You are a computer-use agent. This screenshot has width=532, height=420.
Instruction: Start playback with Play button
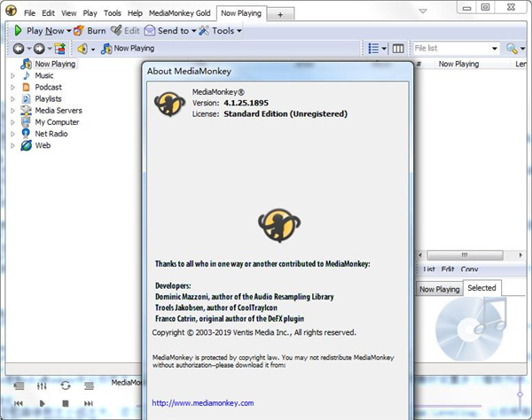click(42, 403)
